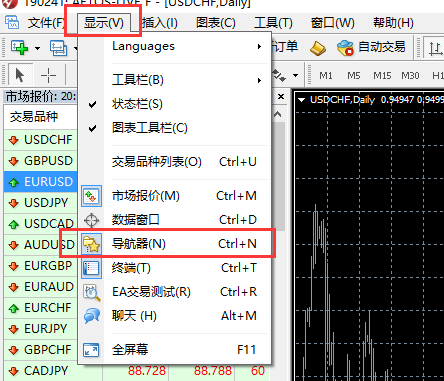Open the 插入(I) menu
The width and height of the screenshot is (444, 381).
coord(159,23)
